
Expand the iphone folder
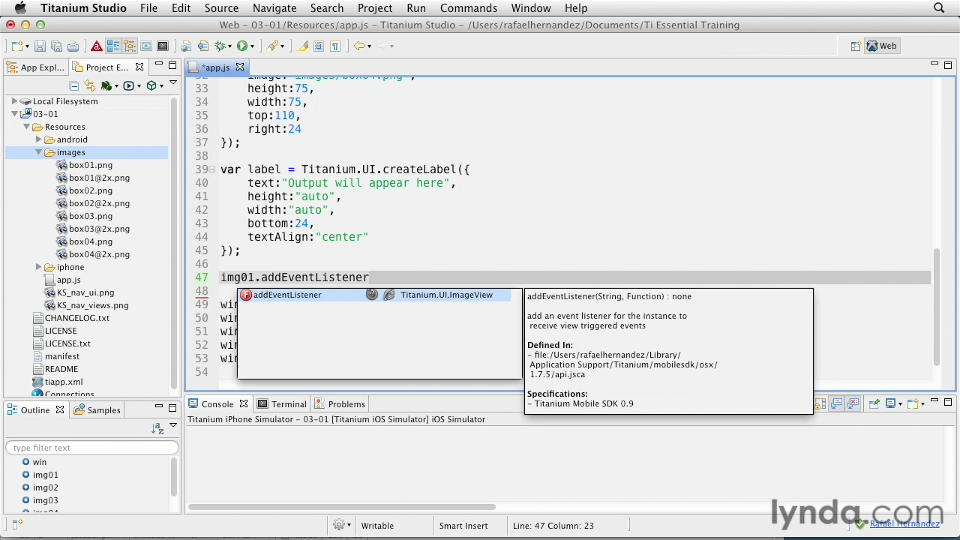pyautogui.click(x=39, y=267)
